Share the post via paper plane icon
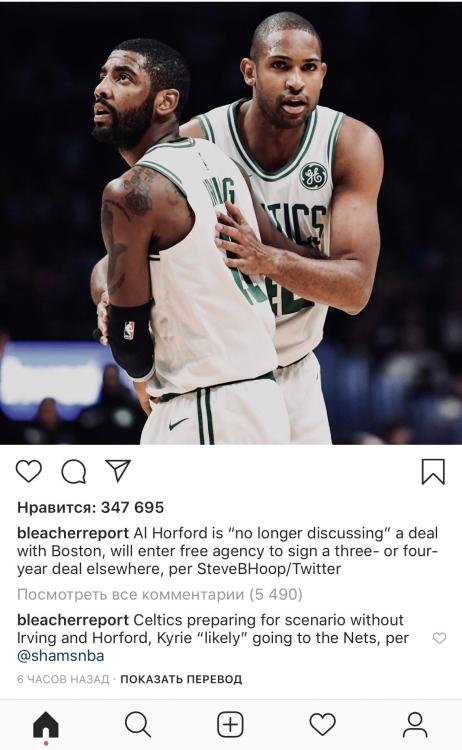Viewport: 462px width, 750px height. coord(118,471)
